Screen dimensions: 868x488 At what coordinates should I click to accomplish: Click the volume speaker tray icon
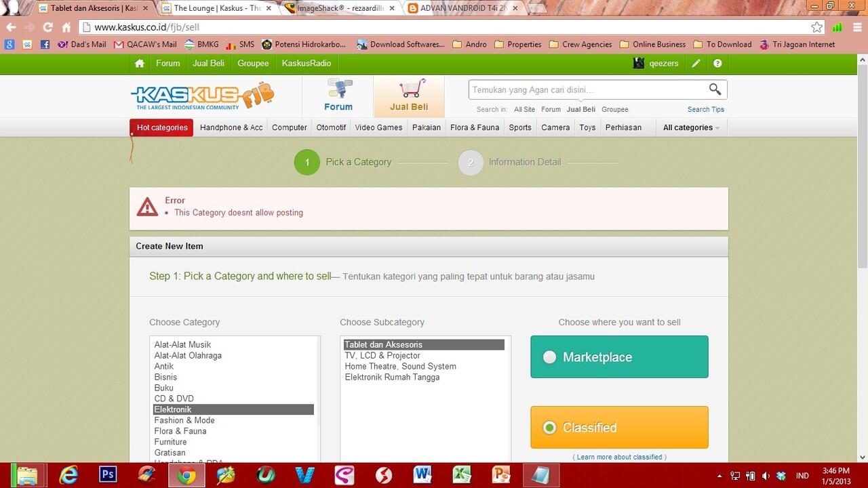(x=766, y=475)
